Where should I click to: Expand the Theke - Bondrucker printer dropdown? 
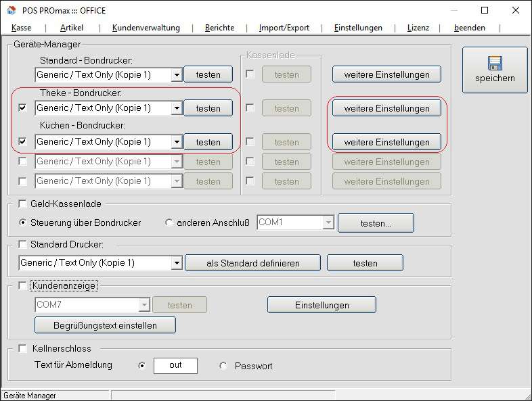click(x=177, y=108)
